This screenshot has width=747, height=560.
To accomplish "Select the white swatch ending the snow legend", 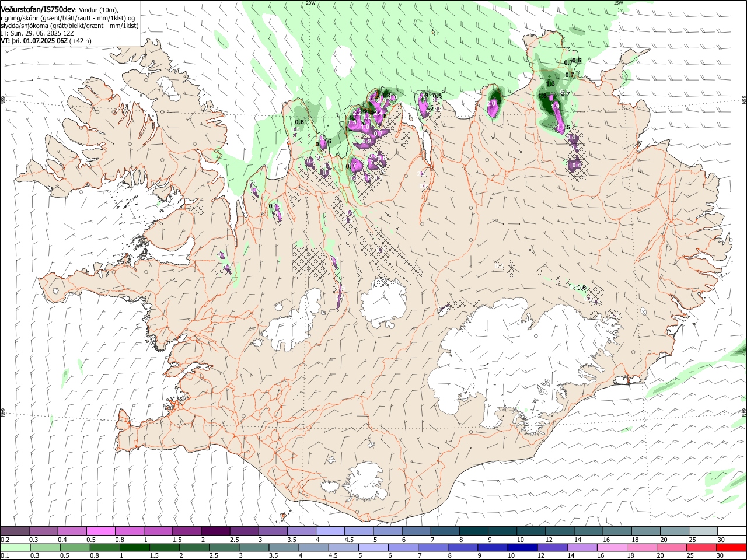I will [732, 531].
